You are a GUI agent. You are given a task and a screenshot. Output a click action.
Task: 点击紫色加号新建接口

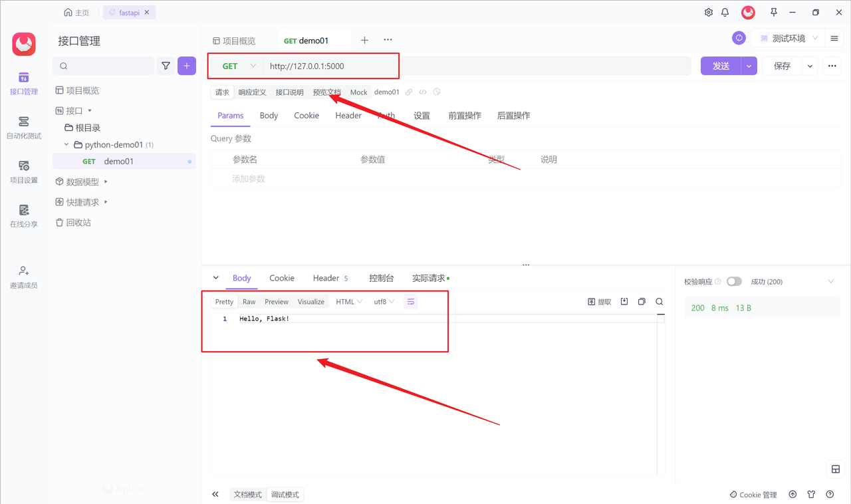tap(186, 66)
